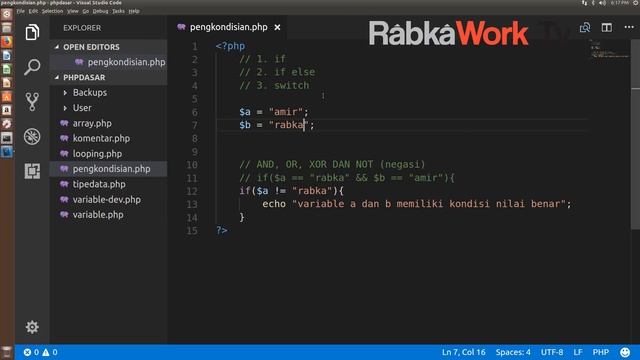
Task: Click the feedback smiley icon
Action: 625,352
